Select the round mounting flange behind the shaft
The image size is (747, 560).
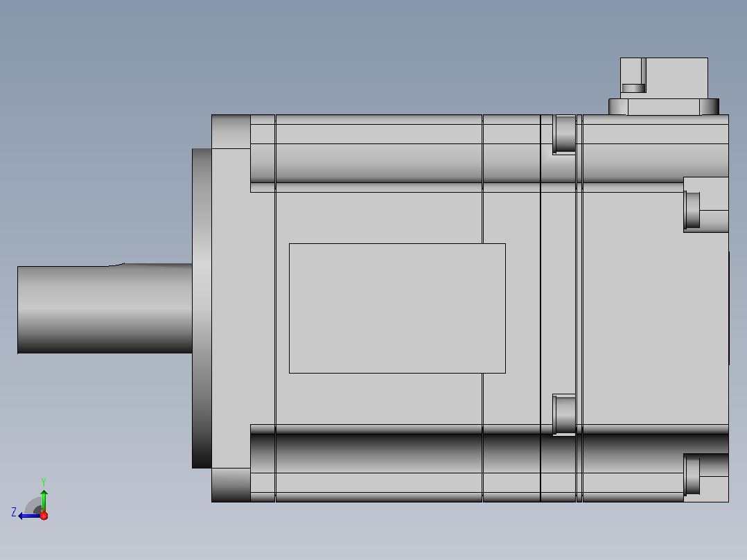(x=202, y=308)
